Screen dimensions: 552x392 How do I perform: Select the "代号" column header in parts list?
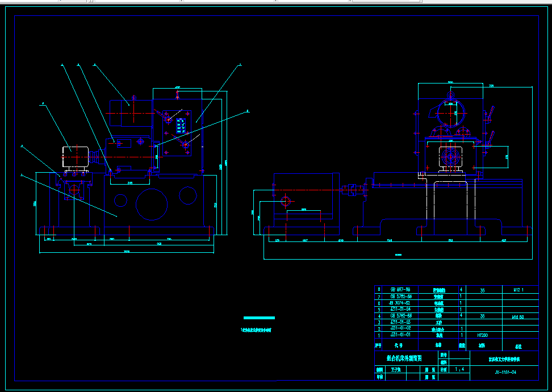[x=398, y=345]
